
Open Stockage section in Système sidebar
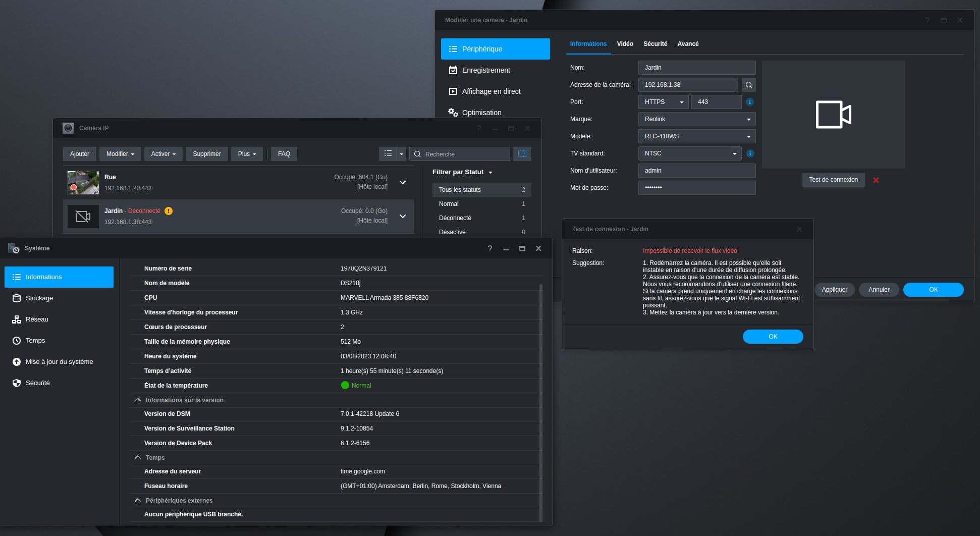tap(39, 298)
